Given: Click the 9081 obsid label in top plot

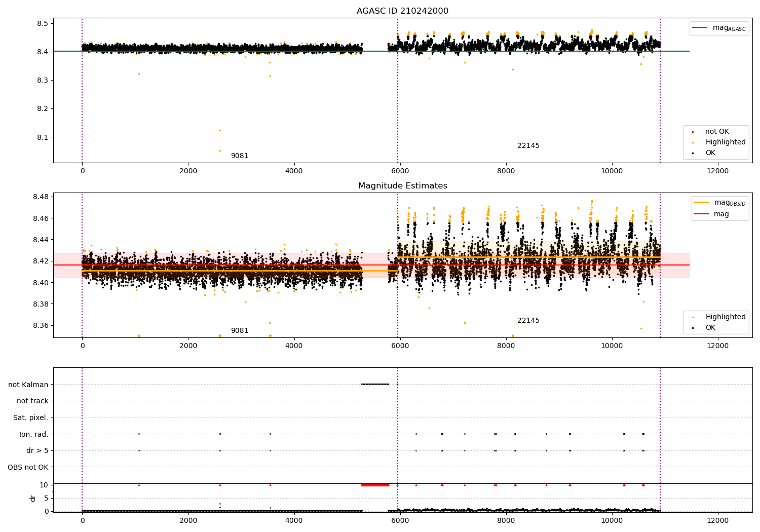Looking at the screenshot, I should pyautogui.click(x=240, y=156).
